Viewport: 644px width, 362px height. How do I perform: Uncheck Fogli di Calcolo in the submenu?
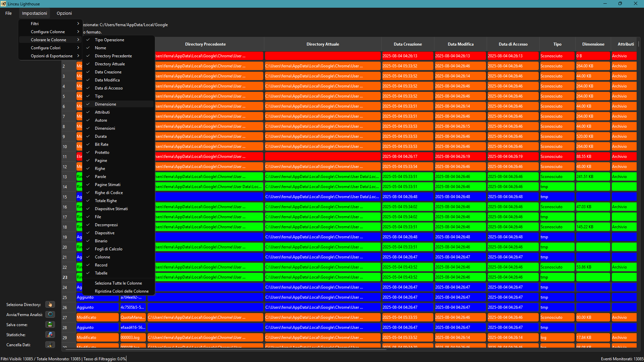click(x=108, y=249)
